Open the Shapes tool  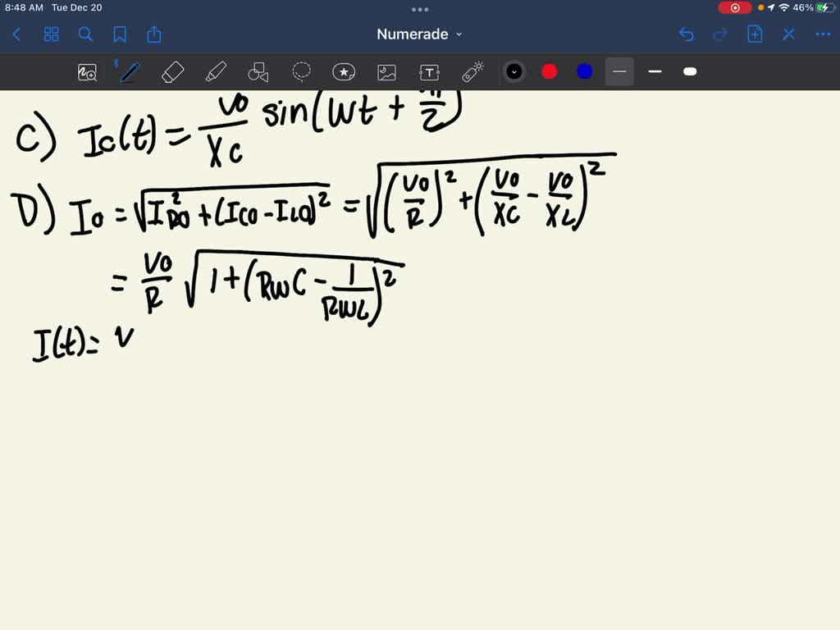pyautogui.click(x=258, y=71)
